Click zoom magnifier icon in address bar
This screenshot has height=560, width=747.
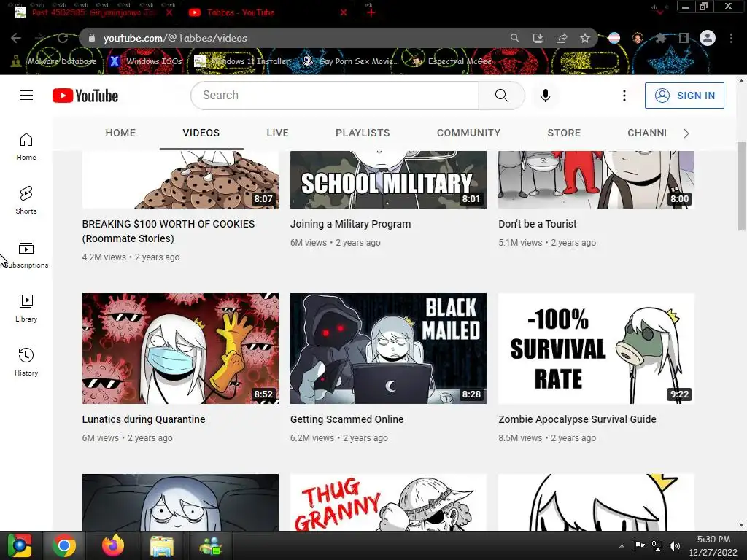coord(514,38)
